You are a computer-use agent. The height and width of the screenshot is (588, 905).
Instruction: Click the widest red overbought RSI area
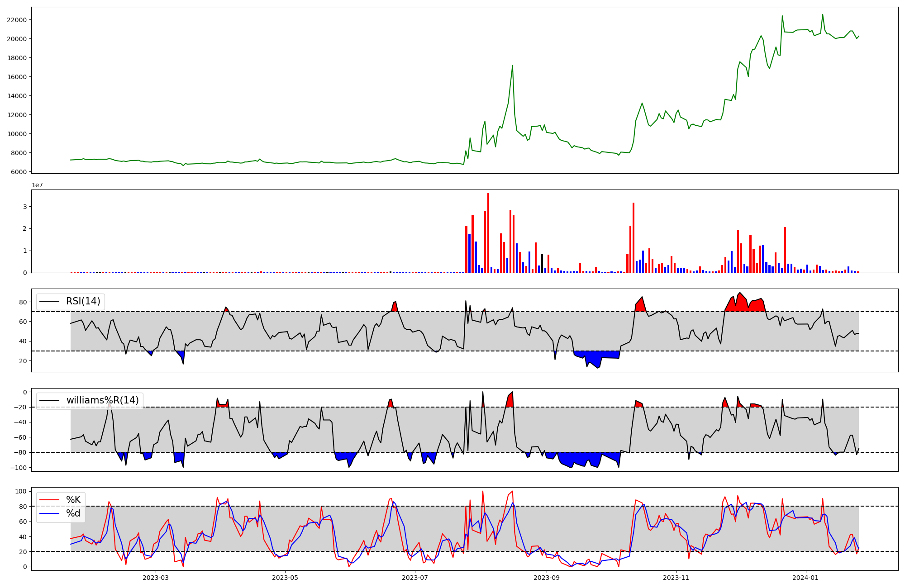(744, 304)
